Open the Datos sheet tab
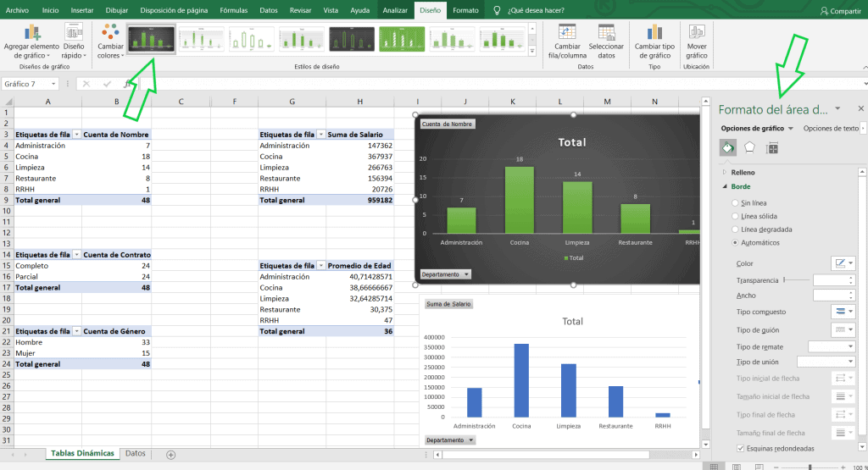 click(135, 453)
